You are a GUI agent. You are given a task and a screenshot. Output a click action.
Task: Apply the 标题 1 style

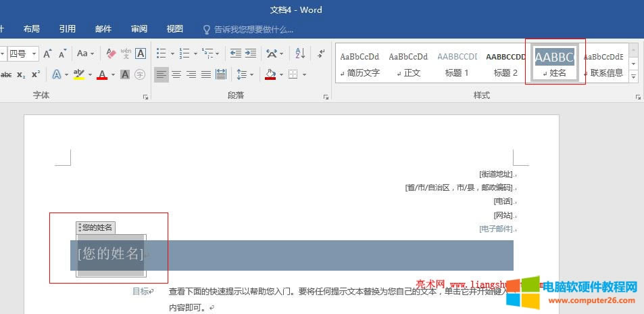click(x=457, y=64)
